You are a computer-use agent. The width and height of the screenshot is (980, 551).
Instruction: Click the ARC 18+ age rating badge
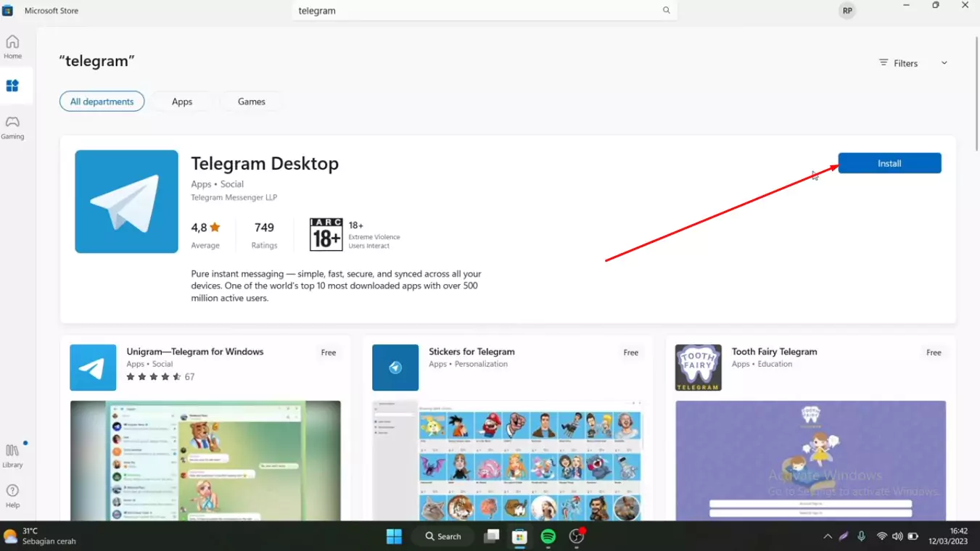point(326,234)
